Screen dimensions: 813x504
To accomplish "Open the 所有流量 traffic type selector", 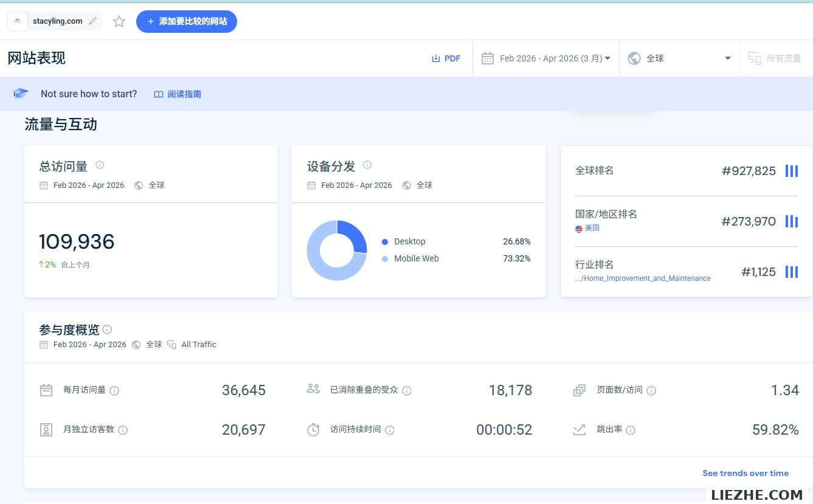I will [774, 58].
